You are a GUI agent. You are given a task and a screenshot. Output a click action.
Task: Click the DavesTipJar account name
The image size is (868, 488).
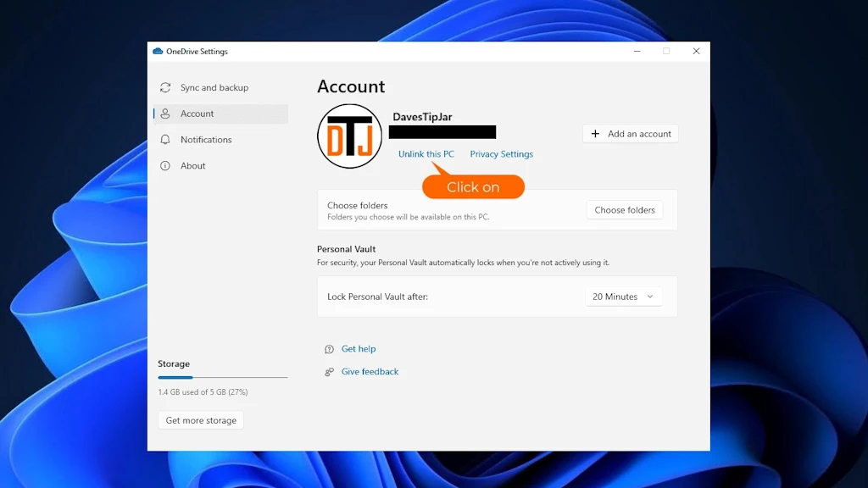(422, 117)
